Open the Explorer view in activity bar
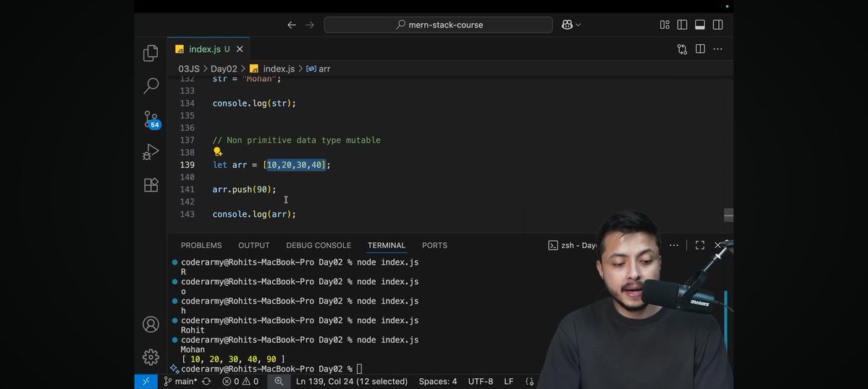This screenshot has height=389, width=868. pyautogui.click(x=151, y=53)
